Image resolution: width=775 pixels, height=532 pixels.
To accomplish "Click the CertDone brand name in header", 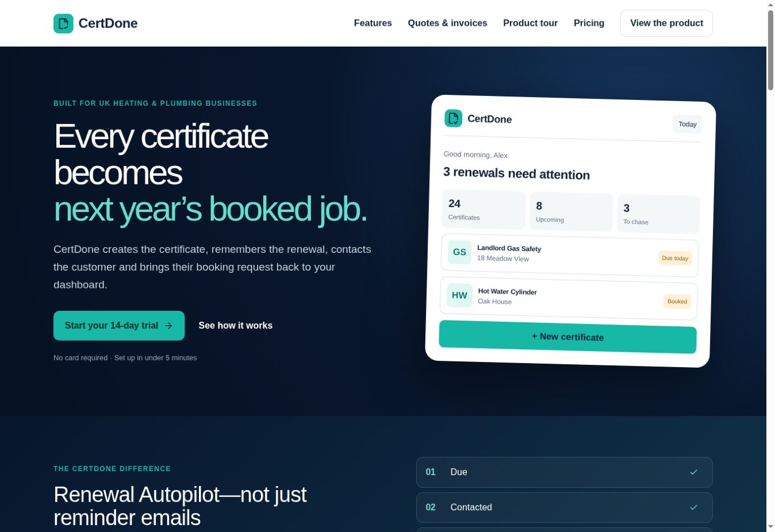I will pos(108,24).
